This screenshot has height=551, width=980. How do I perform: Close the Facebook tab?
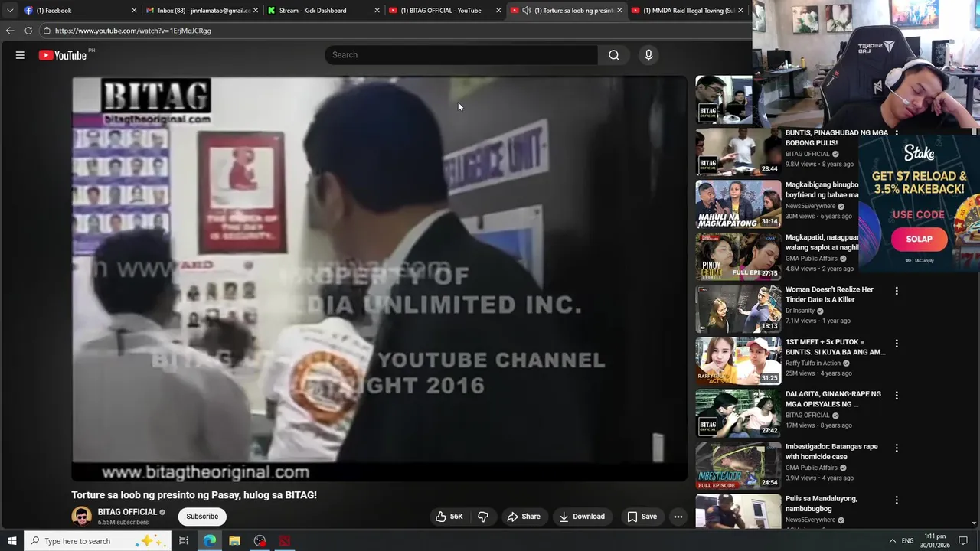click(134, 11)
